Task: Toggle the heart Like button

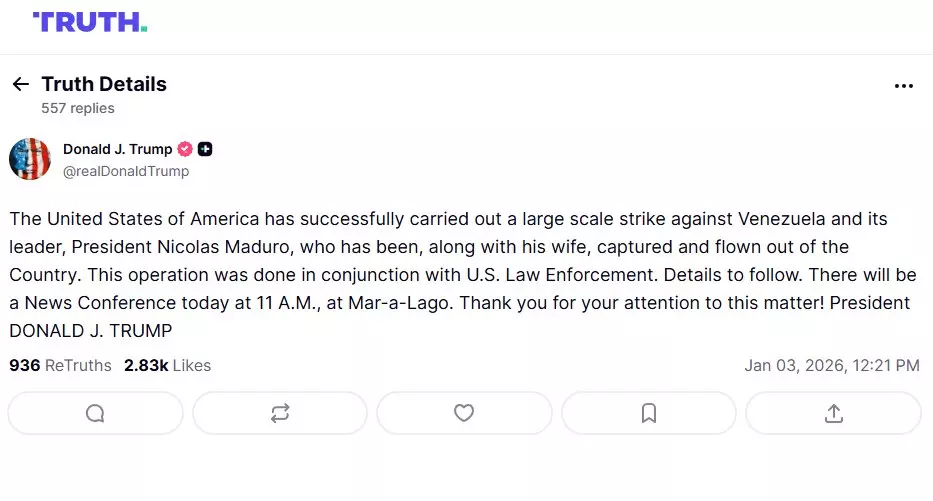Action: point(464,413)
